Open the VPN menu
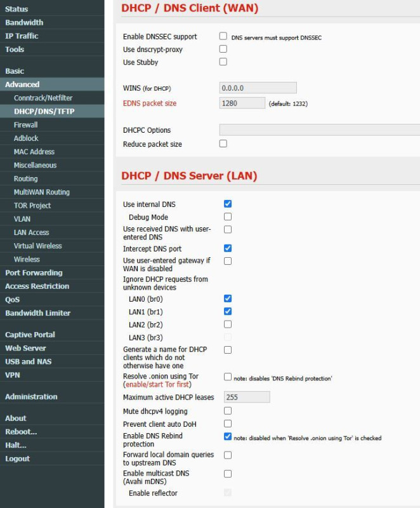 point(52,375)
